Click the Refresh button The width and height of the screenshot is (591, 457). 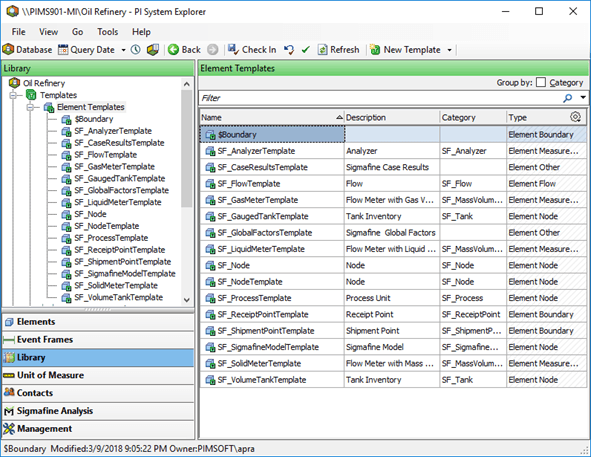coord(338,50)
